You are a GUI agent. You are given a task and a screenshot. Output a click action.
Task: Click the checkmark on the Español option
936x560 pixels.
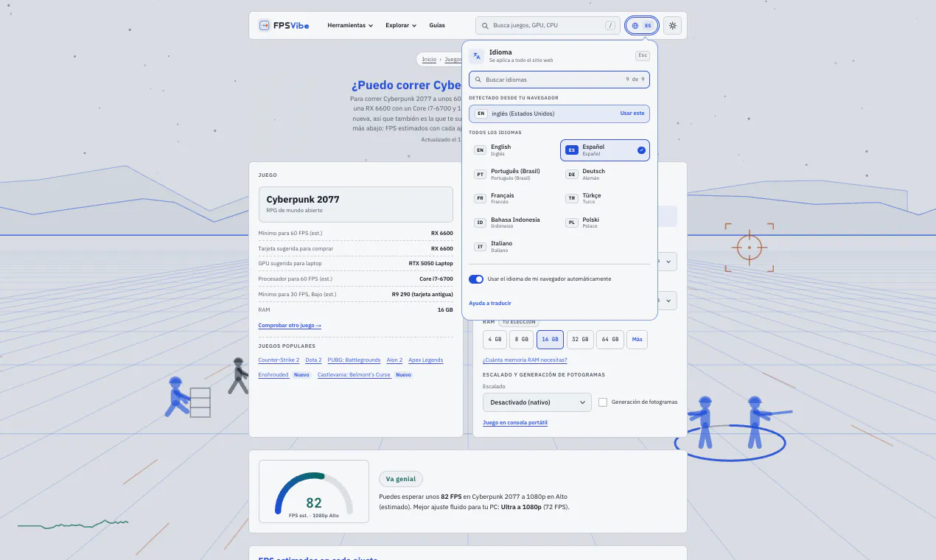[641, 150]
